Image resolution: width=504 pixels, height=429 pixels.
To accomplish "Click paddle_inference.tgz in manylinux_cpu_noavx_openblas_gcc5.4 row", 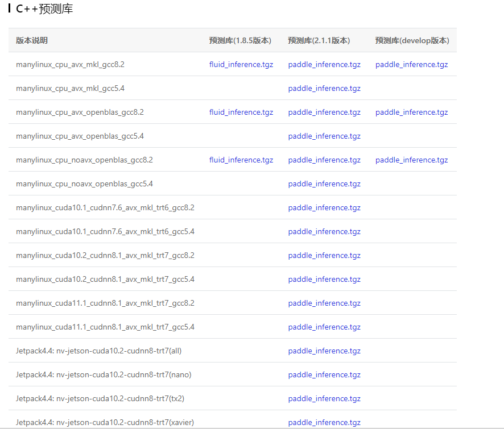I will pyautogui.click(x=324, y=184).
